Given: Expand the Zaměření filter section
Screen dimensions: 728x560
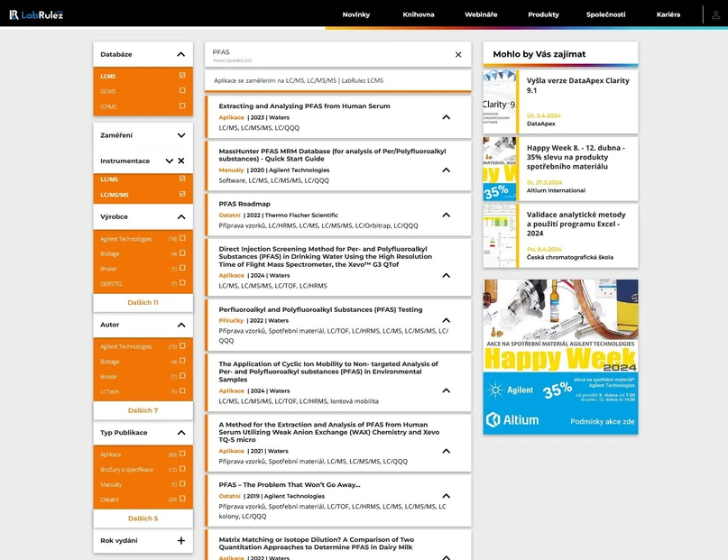Looking at the screenshot, I should point(181,135).
